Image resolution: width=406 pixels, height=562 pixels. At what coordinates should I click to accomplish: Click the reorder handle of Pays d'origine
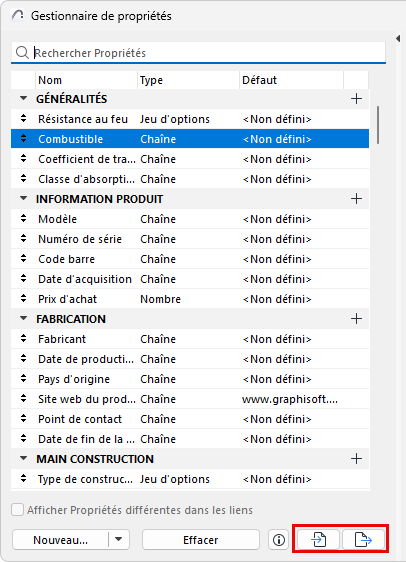(24, 378)
